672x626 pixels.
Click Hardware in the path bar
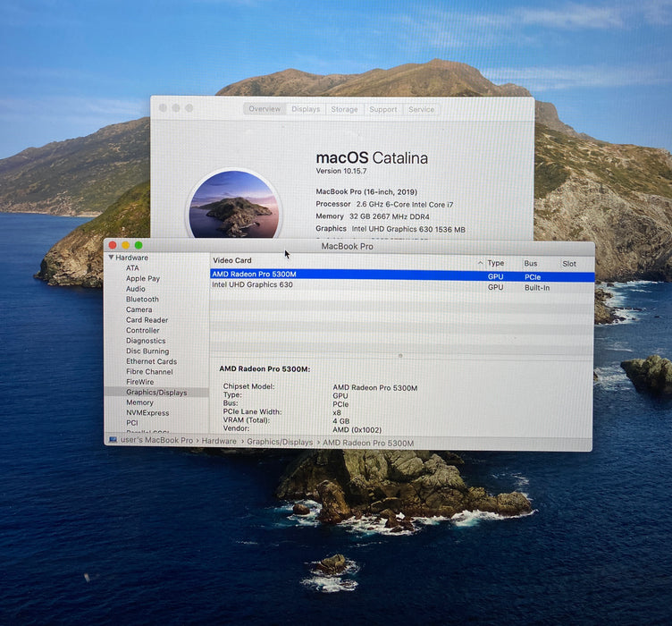tap(219, 441)
